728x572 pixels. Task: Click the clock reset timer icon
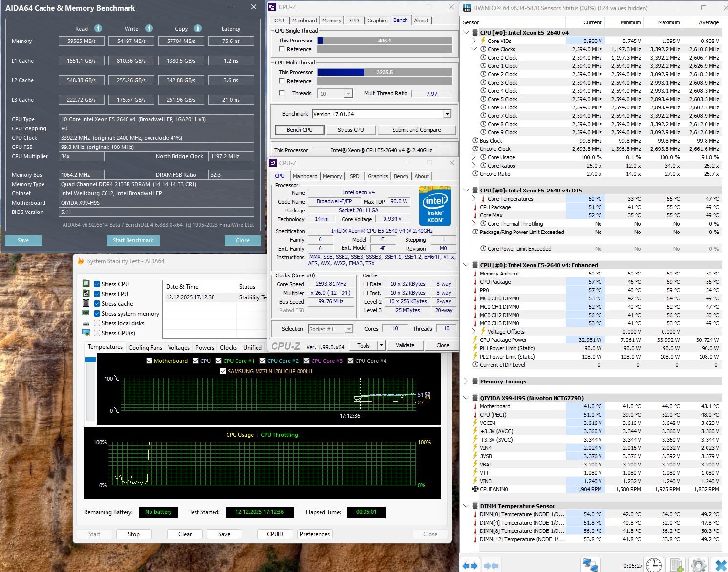coord(653,565)
